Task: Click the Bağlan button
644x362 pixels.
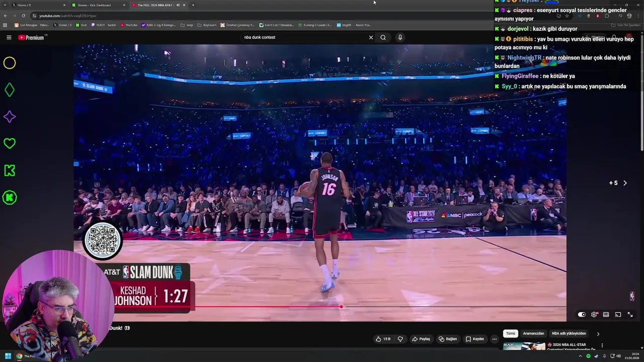Action: click(x=448, y=339)
